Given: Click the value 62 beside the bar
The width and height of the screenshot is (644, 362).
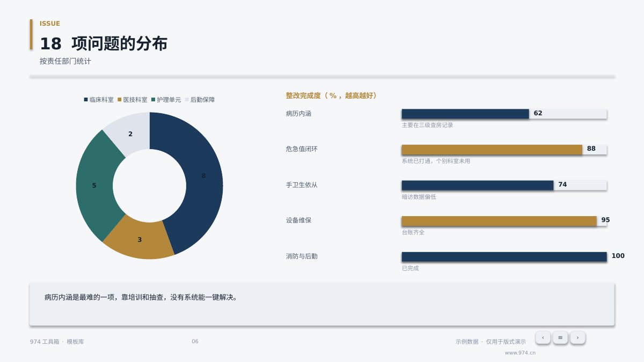Looking at the screenshot, I should coord(538,113).
